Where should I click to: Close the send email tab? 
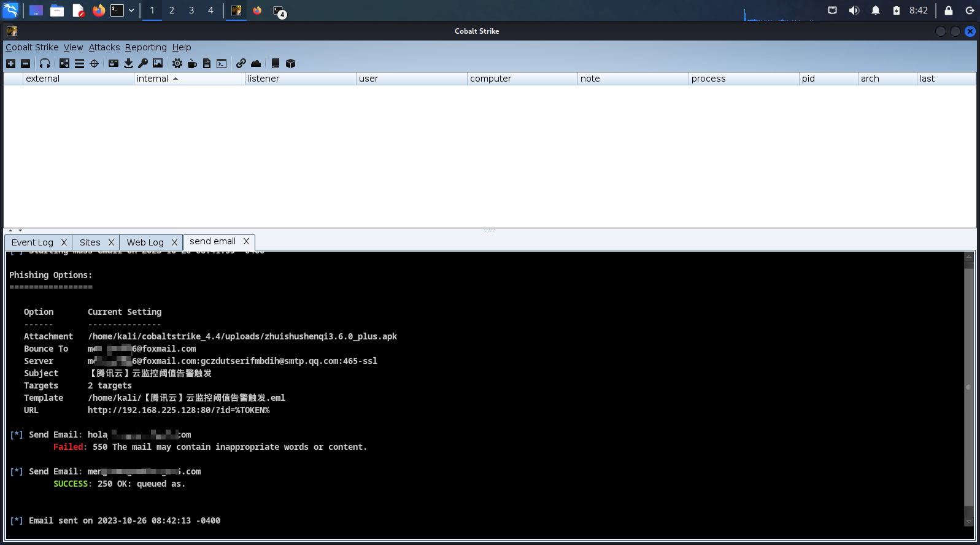(x=246, y=241)
